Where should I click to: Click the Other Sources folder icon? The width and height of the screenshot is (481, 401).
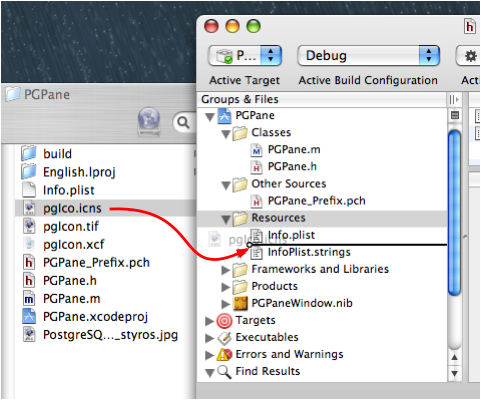point(240,184)
